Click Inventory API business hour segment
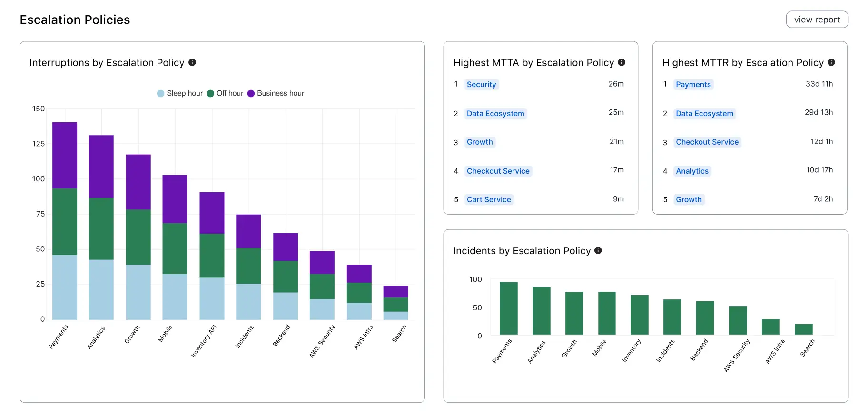The width and height of the screenshot is (868, 416). tap(212, 213)
